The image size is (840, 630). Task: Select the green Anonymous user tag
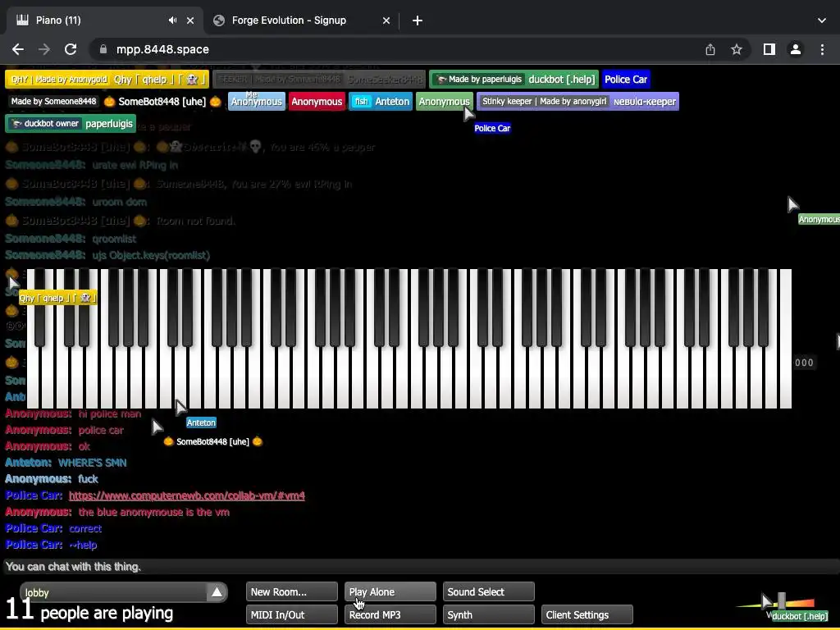click(444, 101)
